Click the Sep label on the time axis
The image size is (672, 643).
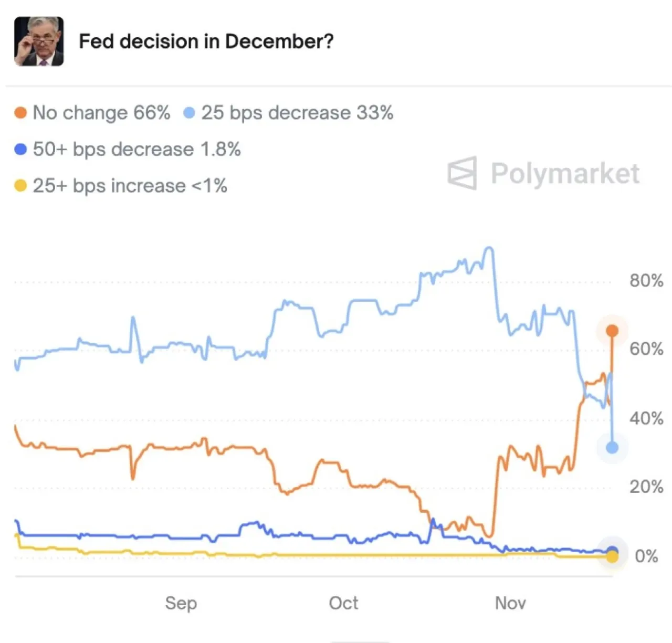[181, 603]
